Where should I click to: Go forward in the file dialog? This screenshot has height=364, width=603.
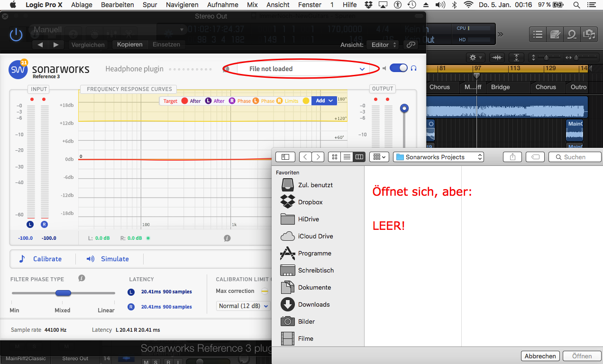click(x=318, y=157)
